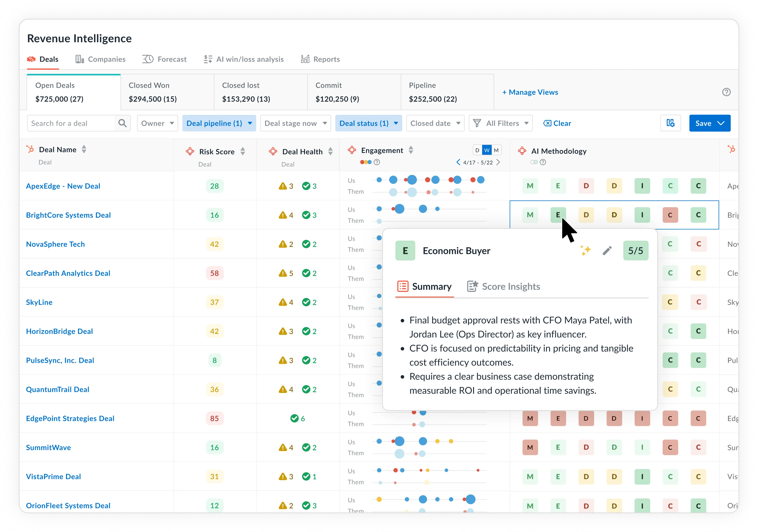Click the pencil edit icon in Economic Buyer popup
This screenshot has height=532, width=758.
(607, 251)
